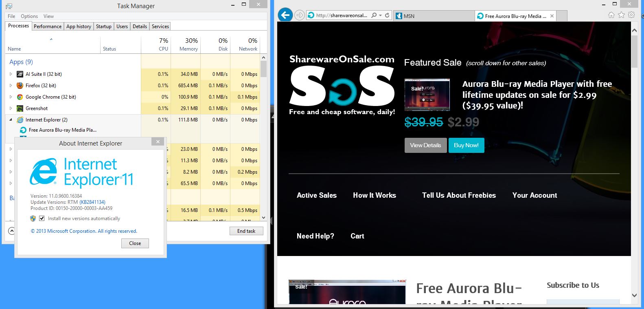Screen dimensions: 644x309
Task: Click the End task button
Action: (246, 231)
